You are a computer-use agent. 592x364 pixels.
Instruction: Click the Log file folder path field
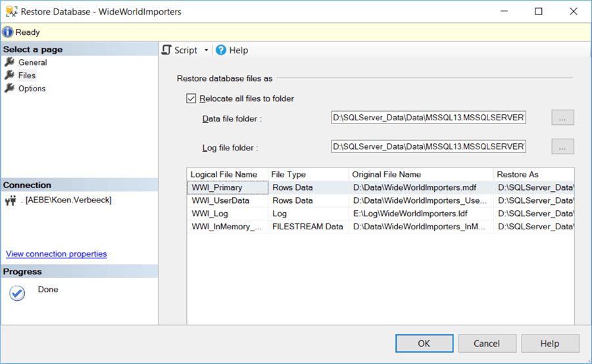pyautogui.click(x=428, y=147)
